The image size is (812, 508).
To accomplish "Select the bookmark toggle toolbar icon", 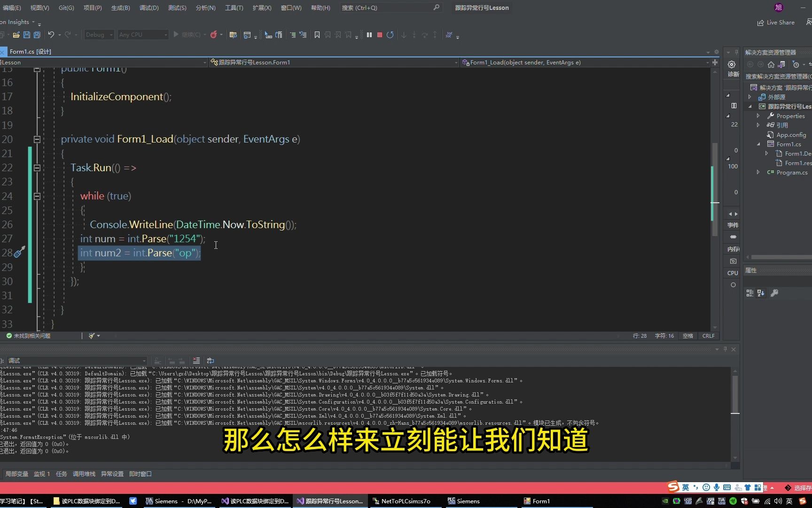I will coord(317,34).
